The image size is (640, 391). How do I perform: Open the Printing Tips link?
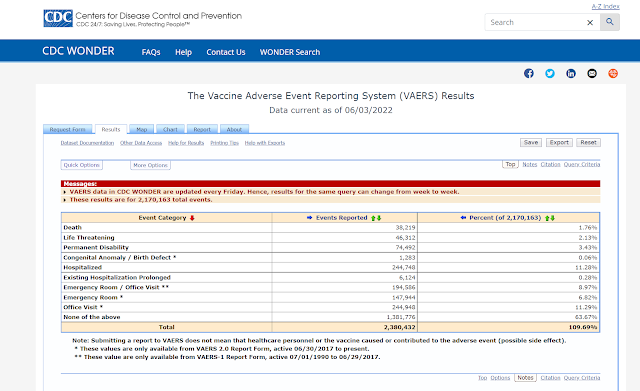224,143
